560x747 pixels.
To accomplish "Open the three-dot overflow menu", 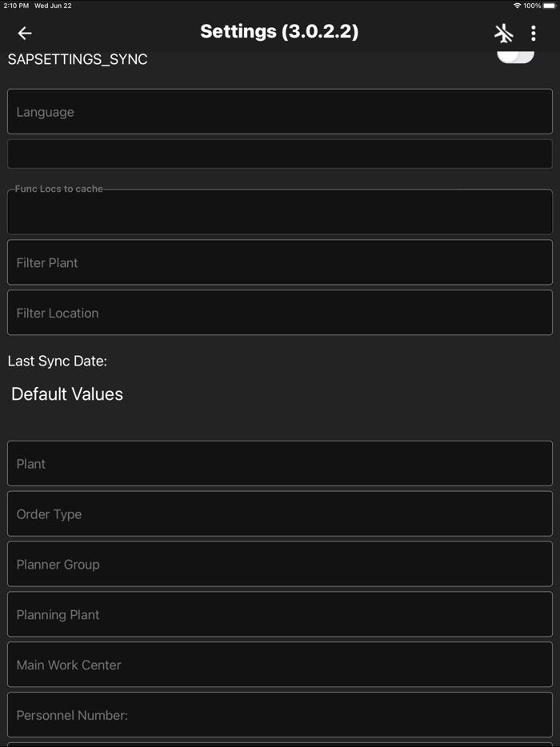I will coord(534,33).
